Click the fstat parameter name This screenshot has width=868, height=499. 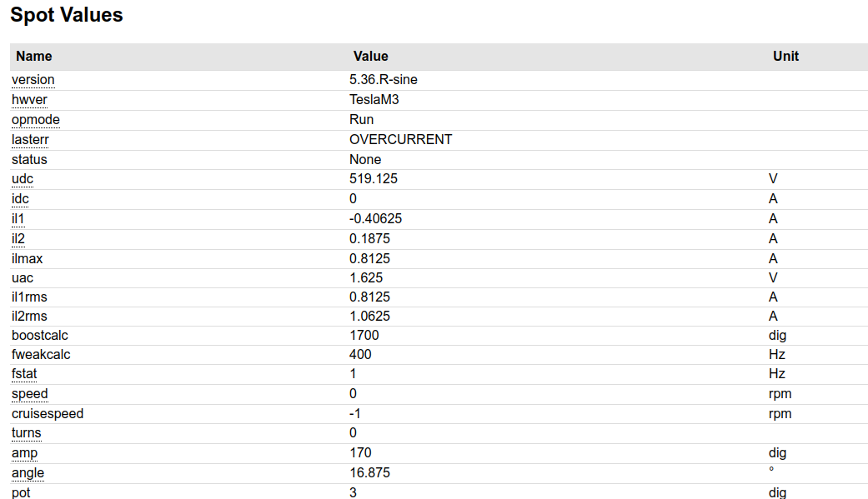(24, 374)
